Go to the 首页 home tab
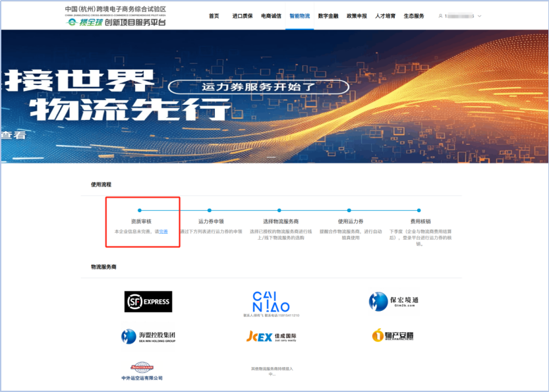The image size is (549, 392). click(x=214, y=16)
